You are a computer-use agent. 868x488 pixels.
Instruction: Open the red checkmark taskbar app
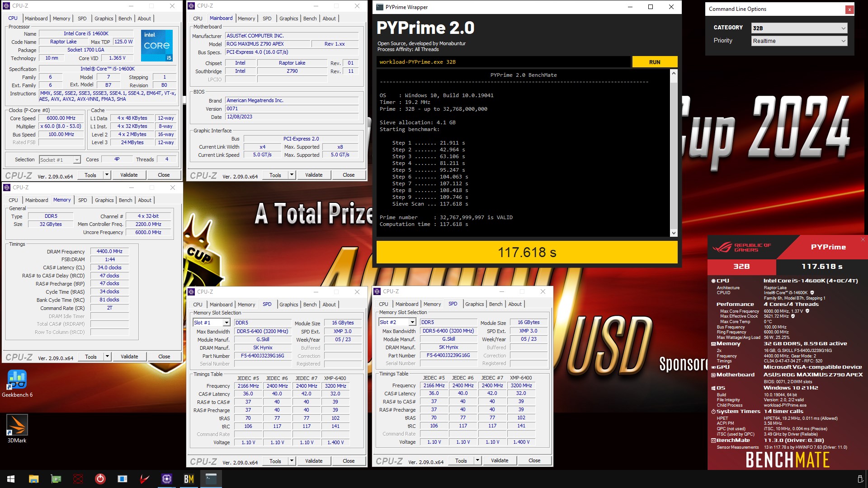144,479
